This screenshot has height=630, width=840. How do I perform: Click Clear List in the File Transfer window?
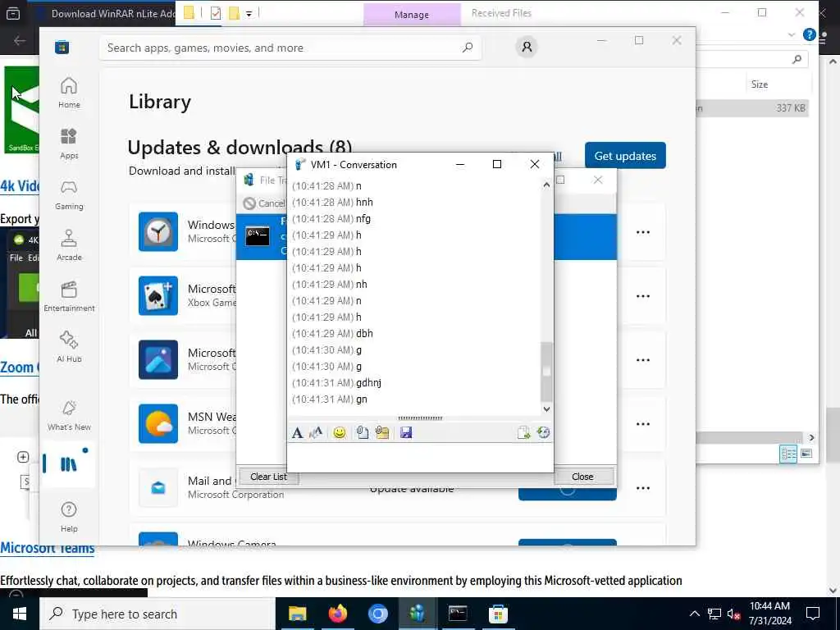coord(268,477)
